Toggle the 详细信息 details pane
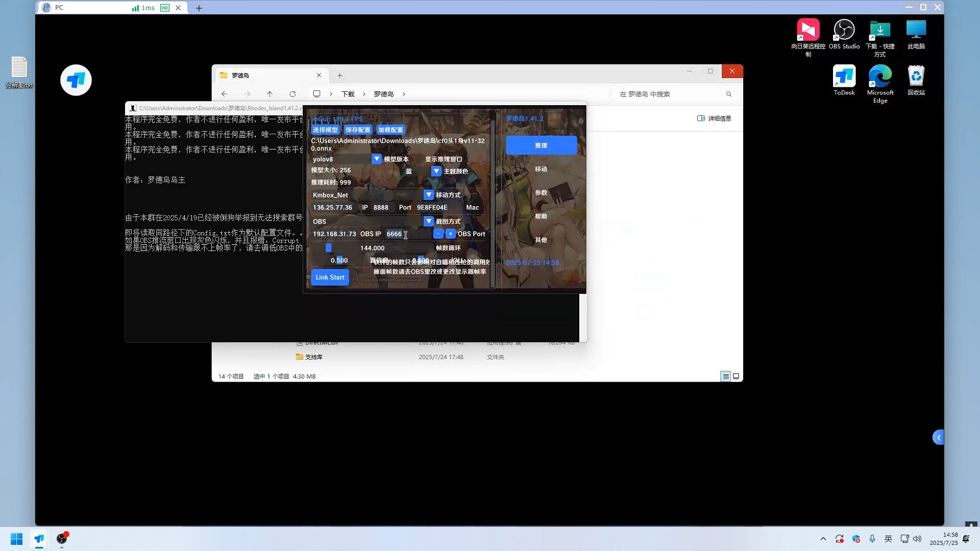This screenshot has height=551, width=980. point(714,118)
